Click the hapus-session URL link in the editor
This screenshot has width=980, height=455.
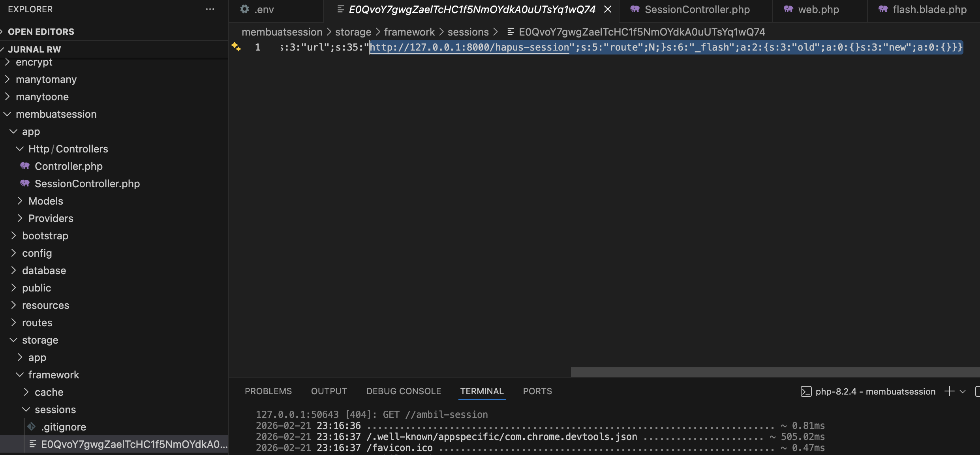[469, 47]
